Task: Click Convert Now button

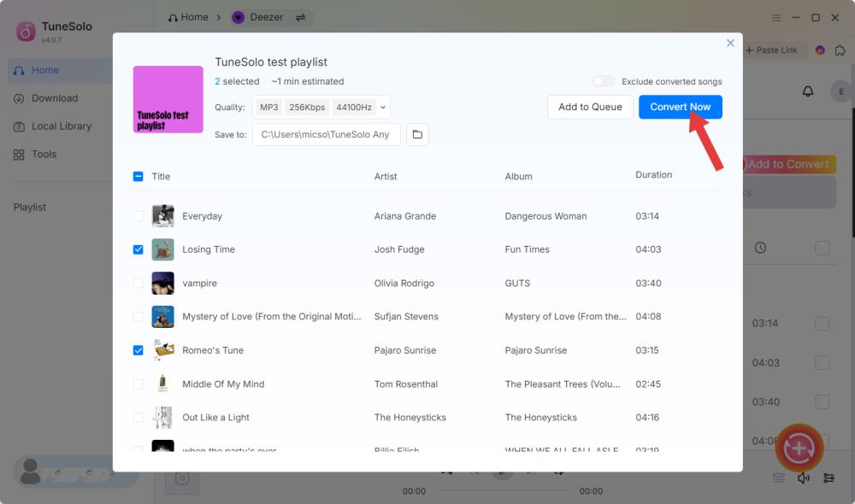Action: [x=680, y=107]
